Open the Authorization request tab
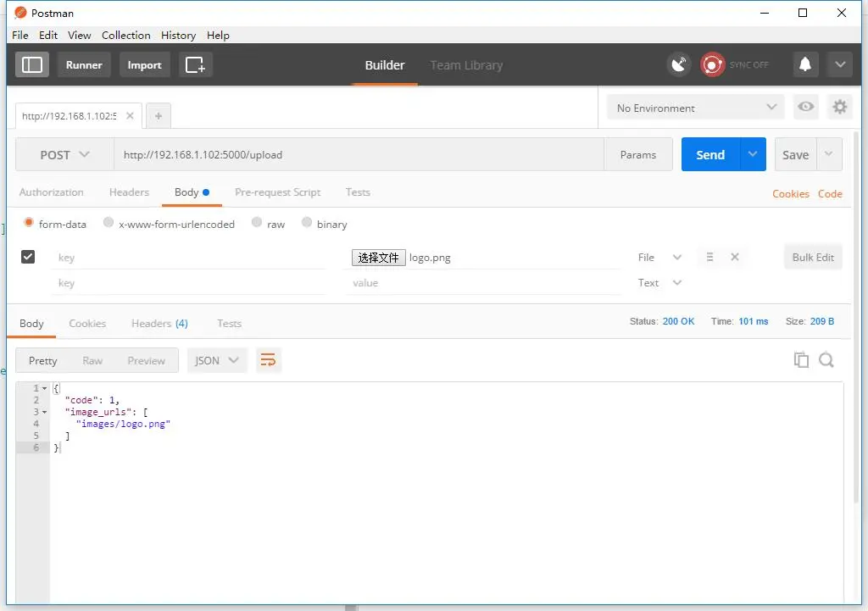Image resolution: width=868 pixels, height=611 pixels. pyautogui.click(x=52, y=192)
